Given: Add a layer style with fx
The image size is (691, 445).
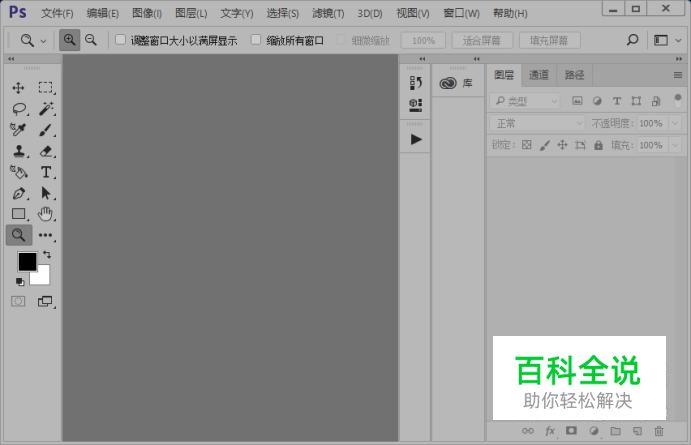Looking at the screenshot, I should (x=550, y=431).
